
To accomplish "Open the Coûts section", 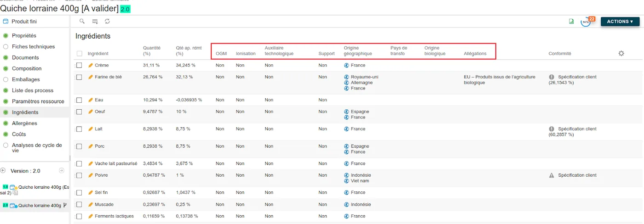I will point(19,134).
